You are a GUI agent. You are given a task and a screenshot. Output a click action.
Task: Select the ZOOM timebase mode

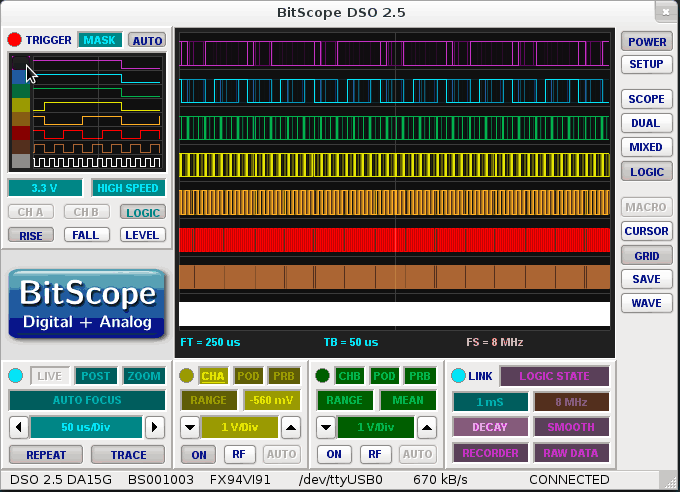[x=144, y=376]
